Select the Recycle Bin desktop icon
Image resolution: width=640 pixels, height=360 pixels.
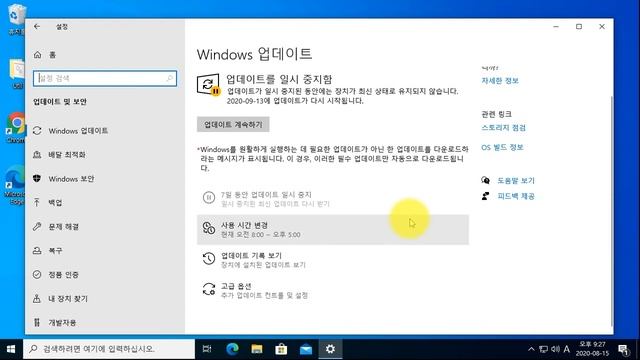coord(16,19)
